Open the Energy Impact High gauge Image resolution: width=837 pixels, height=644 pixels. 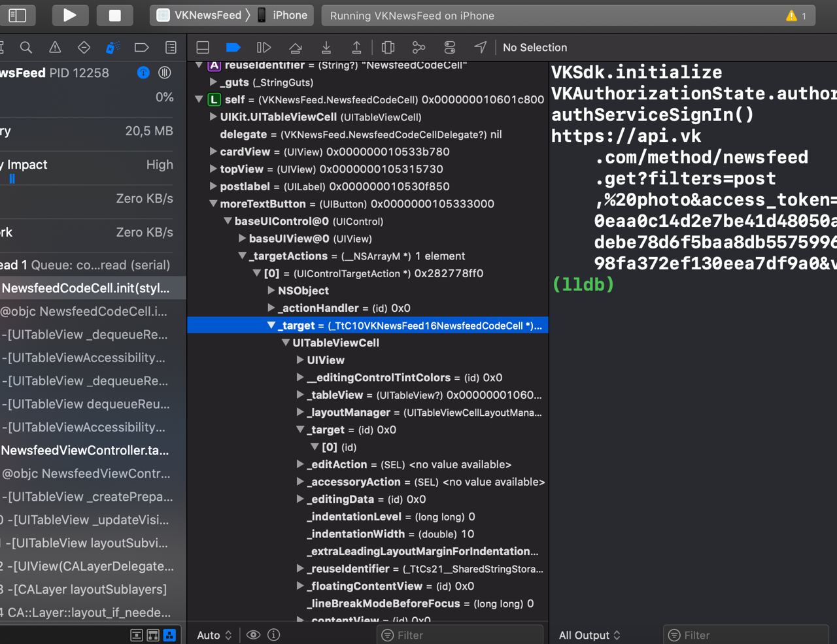[x=86, y=168]
